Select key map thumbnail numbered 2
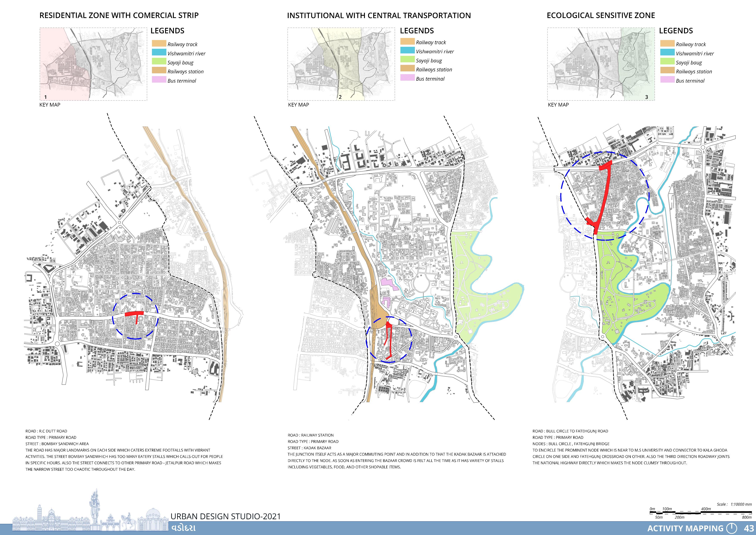The width and height of the screenshot is (756, 535). pyautogui.click(x=341, y=64)
